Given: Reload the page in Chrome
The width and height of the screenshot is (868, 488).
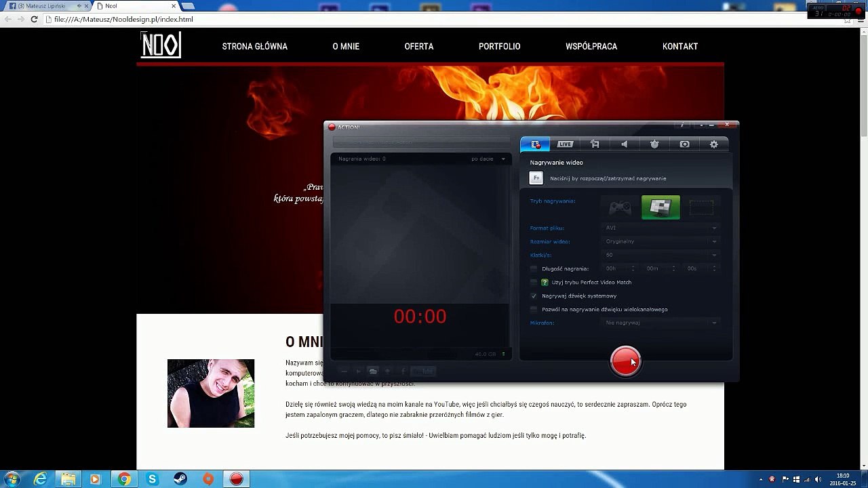Looking at the screenshot, I should (x=34, y=20).
